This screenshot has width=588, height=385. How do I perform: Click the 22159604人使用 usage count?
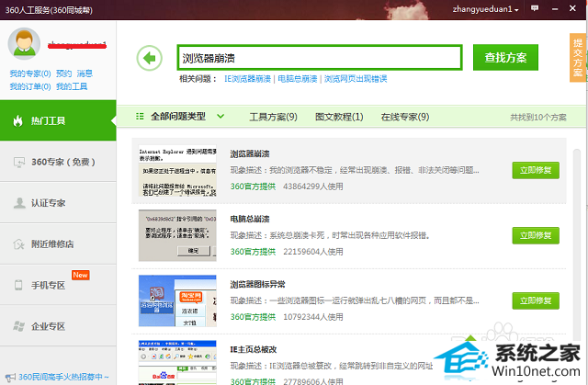tap(313, 252)
